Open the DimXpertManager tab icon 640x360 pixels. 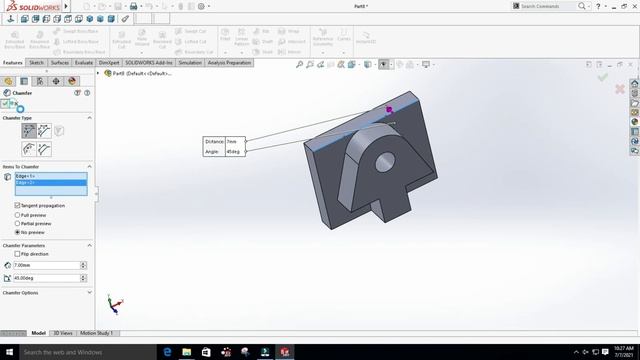(x=56, y=81)
